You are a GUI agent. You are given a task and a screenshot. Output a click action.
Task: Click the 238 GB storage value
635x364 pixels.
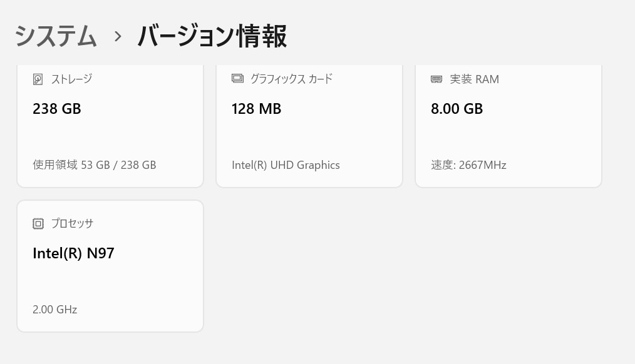pyautogui.click(x=57, y=109)
